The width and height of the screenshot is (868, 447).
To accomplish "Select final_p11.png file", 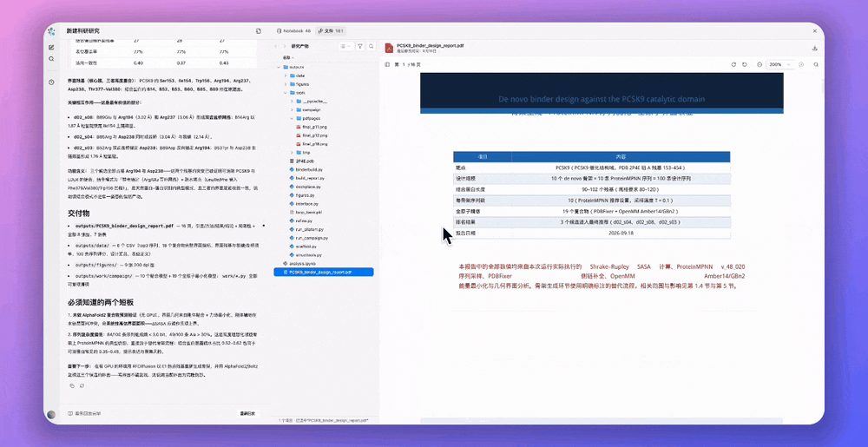I will (x=312, y=127).
